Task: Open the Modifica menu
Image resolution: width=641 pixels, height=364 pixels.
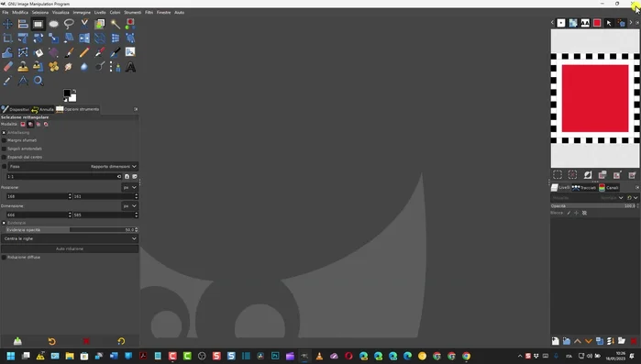Action: point(20,12)
